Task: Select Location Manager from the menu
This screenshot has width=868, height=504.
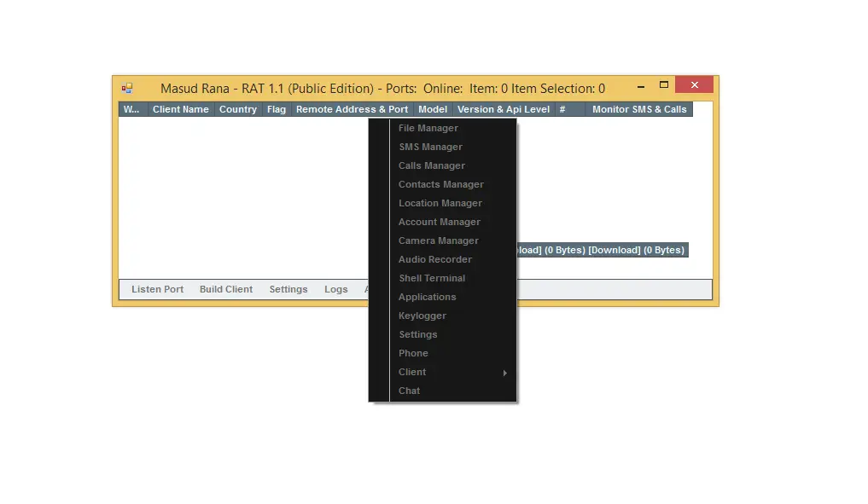Action: [440, 203]
